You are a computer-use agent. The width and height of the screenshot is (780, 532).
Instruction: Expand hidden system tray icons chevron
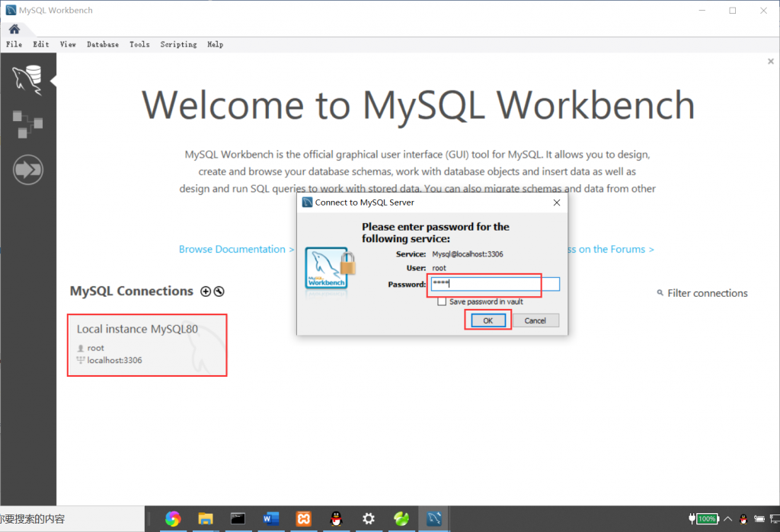click(x=727, y=519)
